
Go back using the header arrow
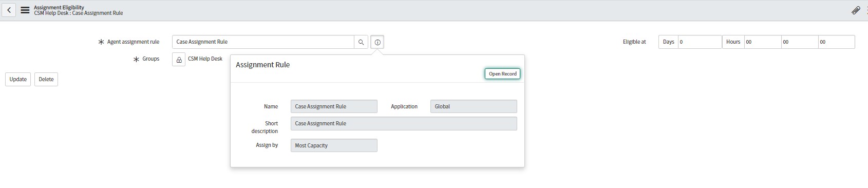pyautogui.click(x=9, y=10)
